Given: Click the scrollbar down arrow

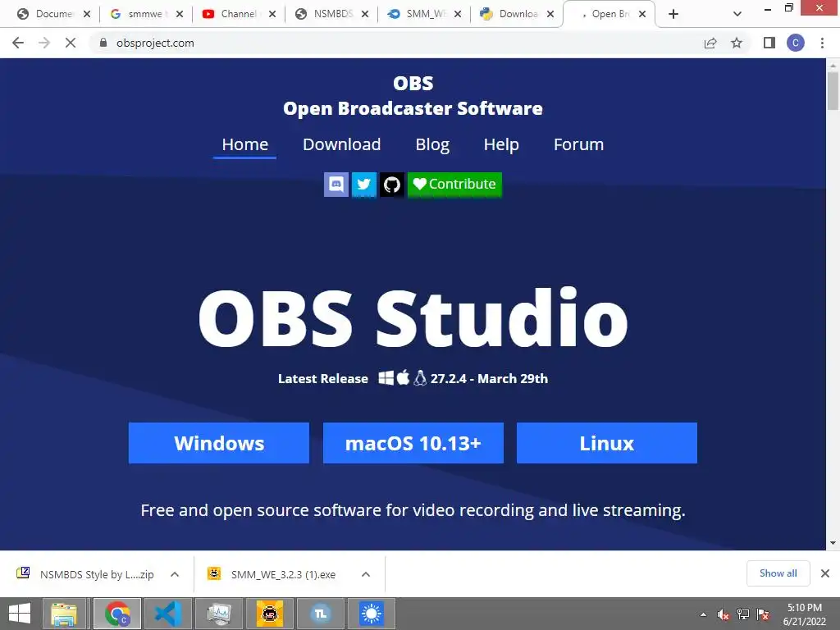Looking at the screenshot, I should click(833, 543).
